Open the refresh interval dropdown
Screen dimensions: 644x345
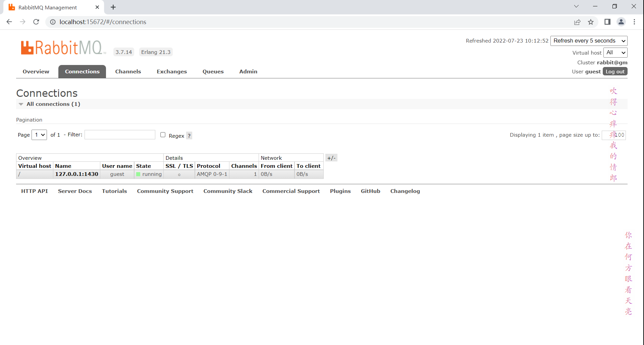click(589, 41)
